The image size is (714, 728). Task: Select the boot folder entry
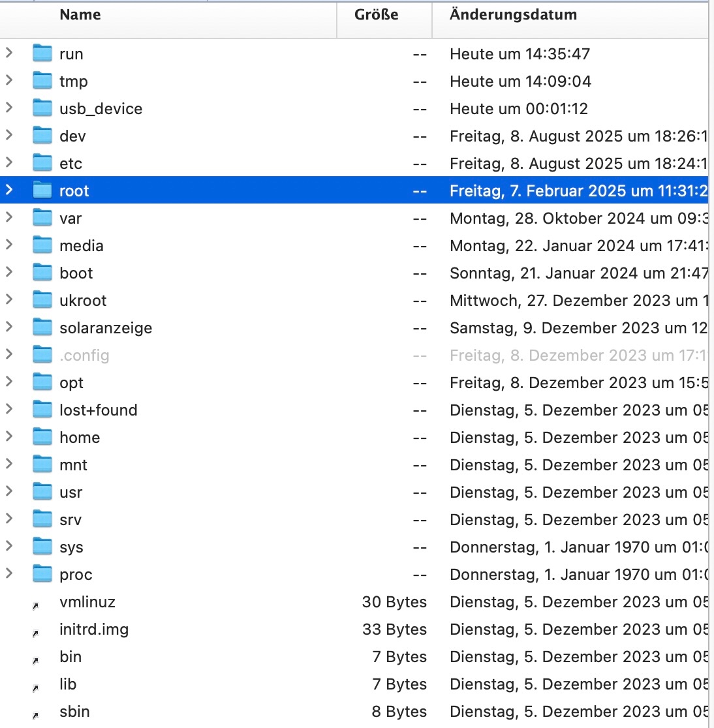76,273
